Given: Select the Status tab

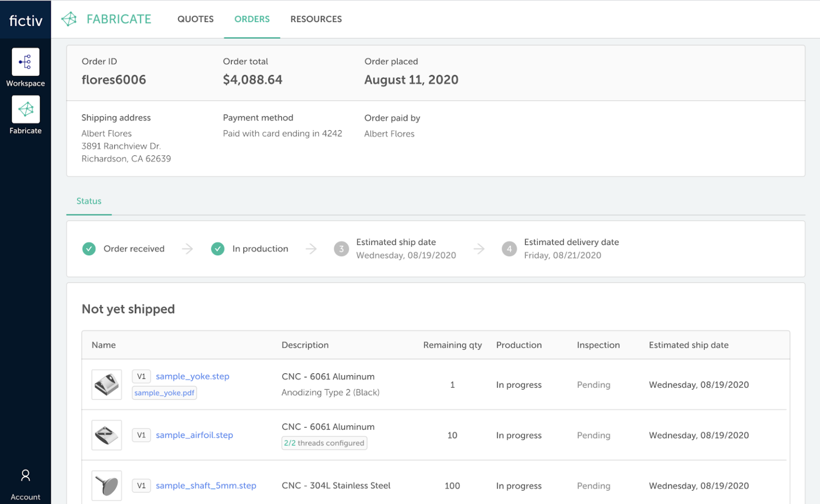Looking at the screenshot, I should tap(89, 201).
